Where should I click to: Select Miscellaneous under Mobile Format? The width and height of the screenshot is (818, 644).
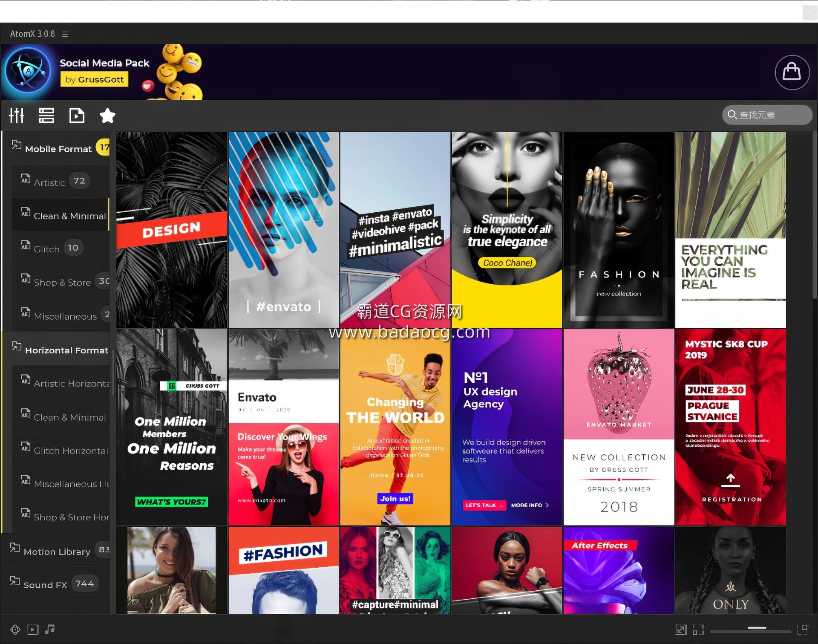click(x=60, y=315)
